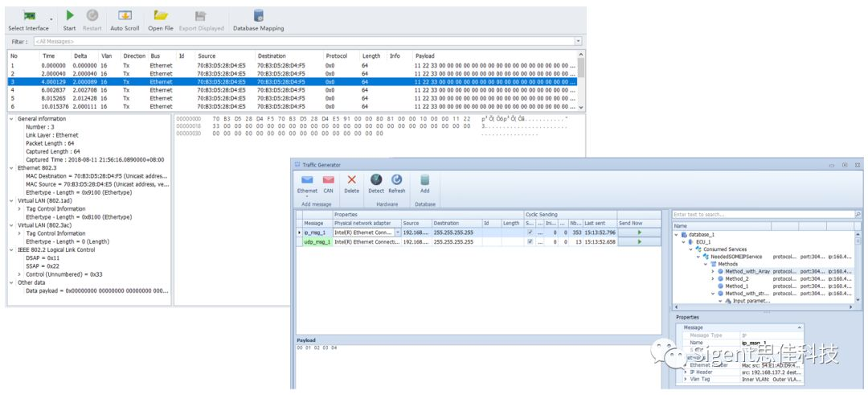Select packet row with time 6.002837
This screenshot has height=395, width=868.
pos(293,90)
